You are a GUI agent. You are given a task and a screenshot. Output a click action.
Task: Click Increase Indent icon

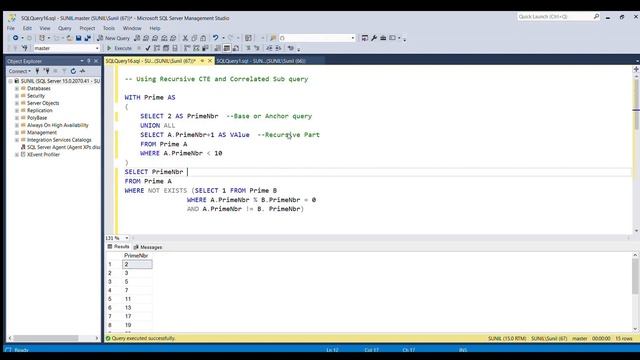pos(278,48)
